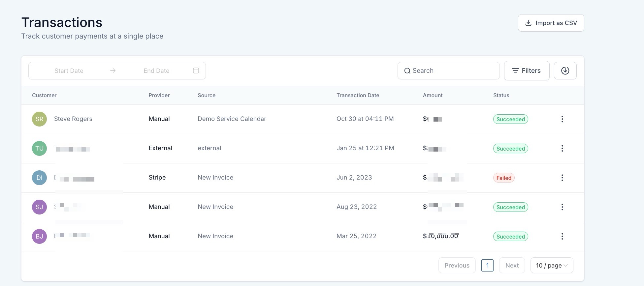
Task: Click the calendar icon in date range
Action: 196,71
